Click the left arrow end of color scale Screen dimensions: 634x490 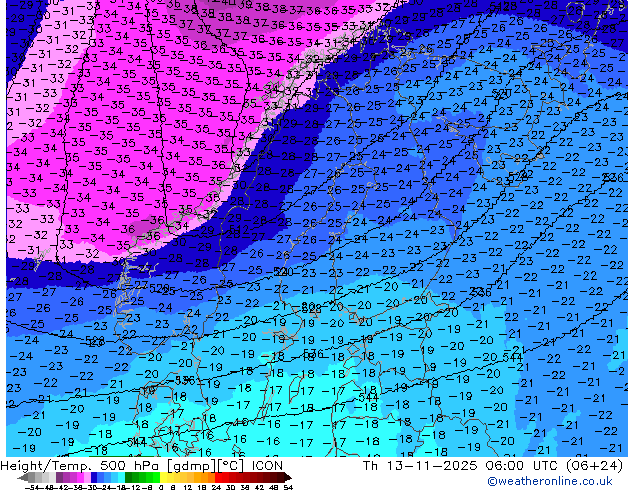click(23, 477)
